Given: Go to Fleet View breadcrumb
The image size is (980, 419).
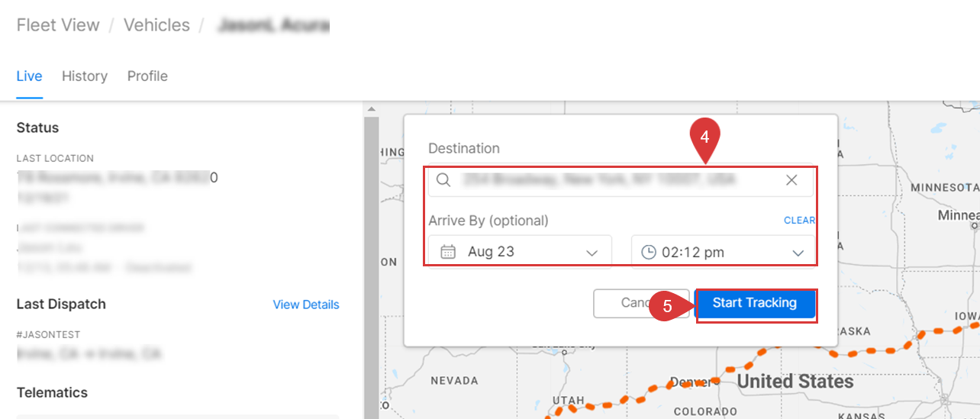Looking at the screenshot, I should pyautogui.click(x=58, y=25).
